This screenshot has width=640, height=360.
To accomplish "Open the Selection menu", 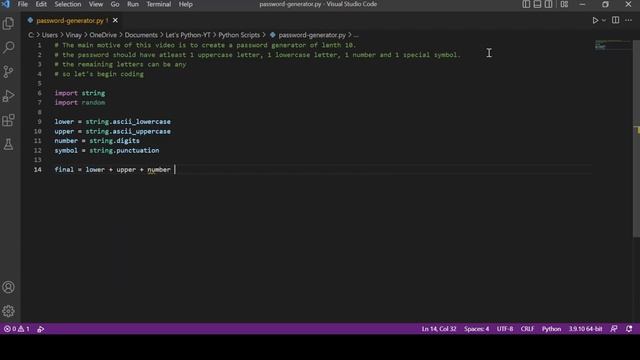I will (68, 4).
